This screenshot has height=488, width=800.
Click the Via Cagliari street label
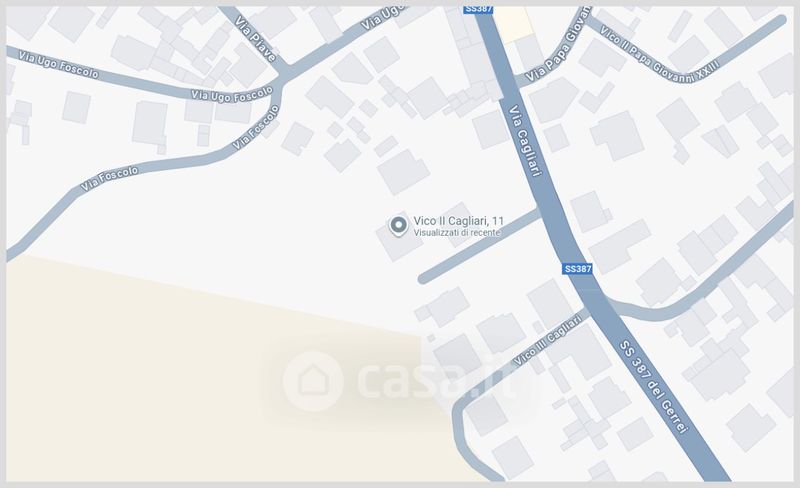pos(524,140)
